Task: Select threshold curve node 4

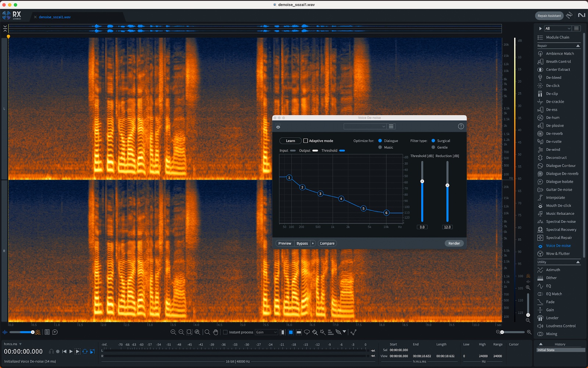Action: 341,199
